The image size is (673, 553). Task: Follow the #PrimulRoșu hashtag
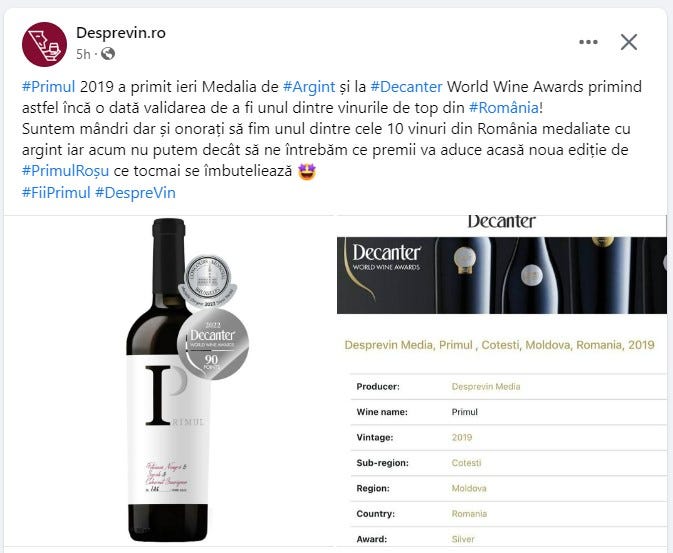click(65, 171)
